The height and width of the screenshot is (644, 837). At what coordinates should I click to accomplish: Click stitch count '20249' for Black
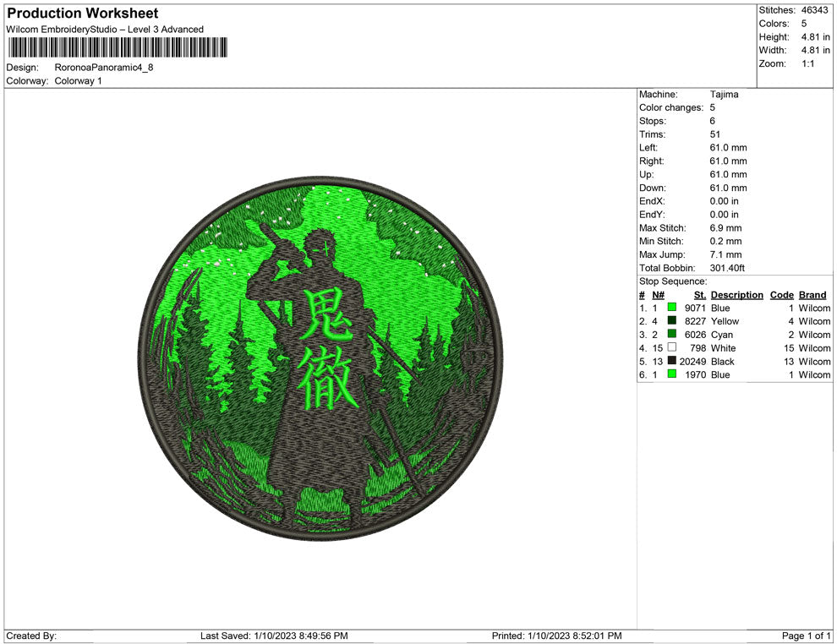692,361
